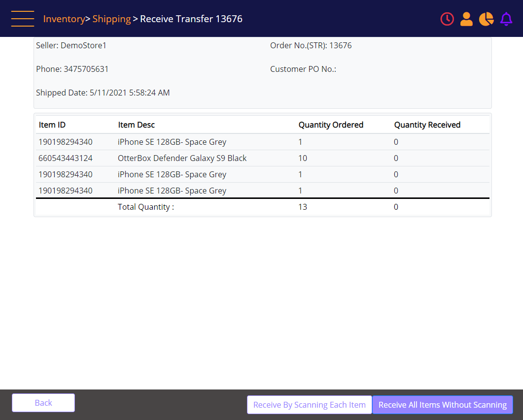Go to Inventory breadcrumb link
The image size is (523, 420).
[64, 19]
